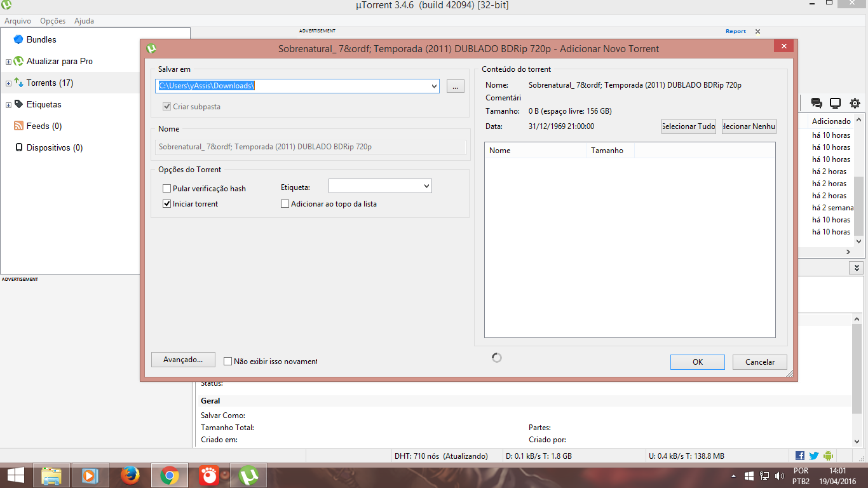Expand the Etiquetas tree node
This screenshot has height=488, width=868.
[x=8, y=105]
